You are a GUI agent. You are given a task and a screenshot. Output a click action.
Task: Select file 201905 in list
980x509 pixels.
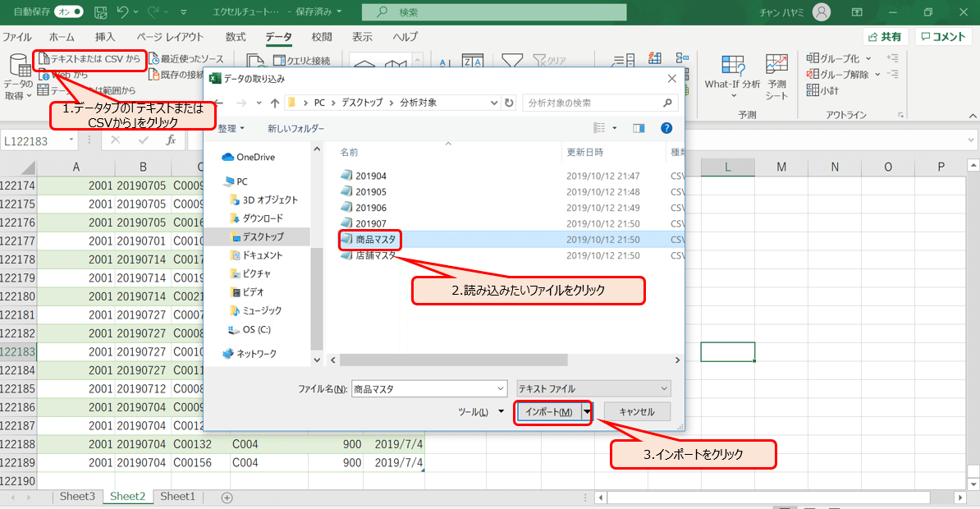coord(364,191)
